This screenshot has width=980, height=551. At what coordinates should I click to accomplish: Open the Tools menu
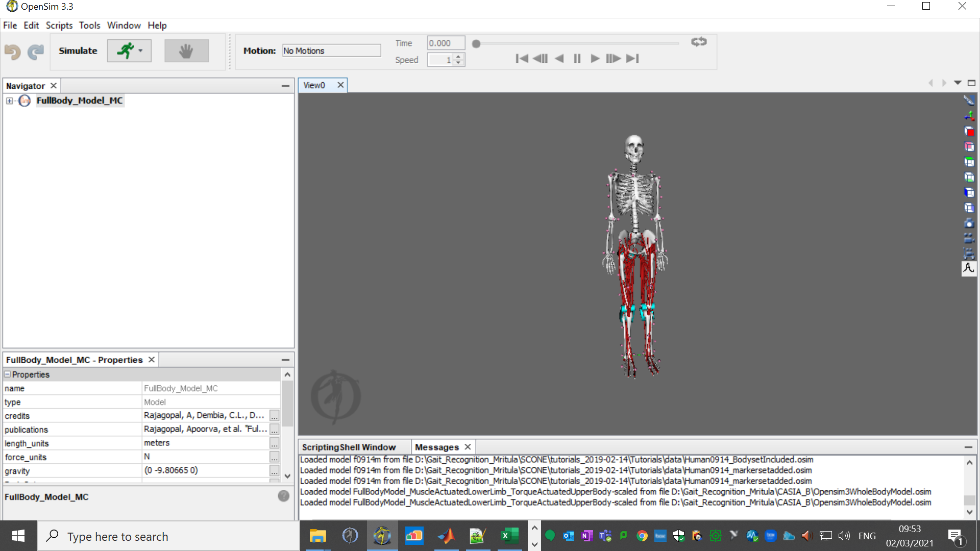pyautogui.click(x=88, y=25)
